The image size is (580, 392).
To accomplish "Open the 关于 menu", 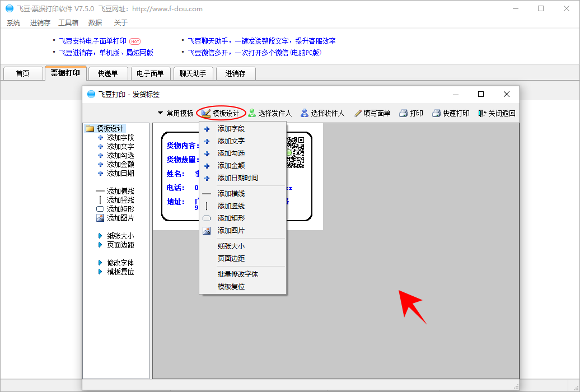I will pyautogui.click(x=121, y=23).
